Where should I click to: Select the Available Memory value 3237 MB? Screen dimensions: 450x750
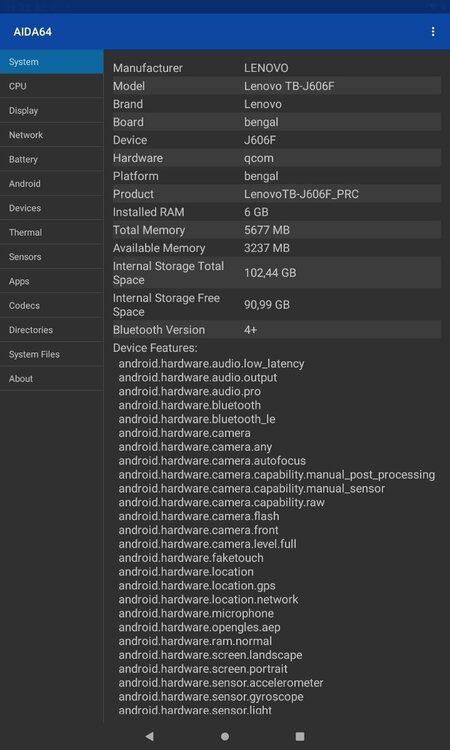267,248
